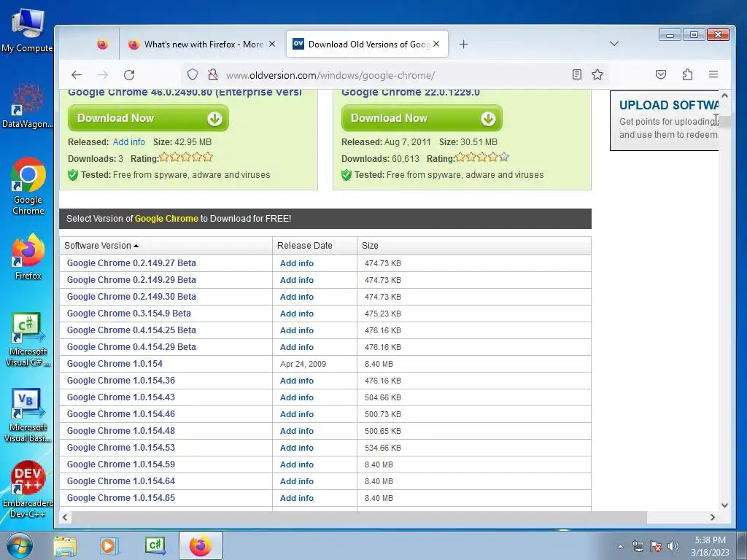Show hidden tray icons arrow

pos(620,546)
